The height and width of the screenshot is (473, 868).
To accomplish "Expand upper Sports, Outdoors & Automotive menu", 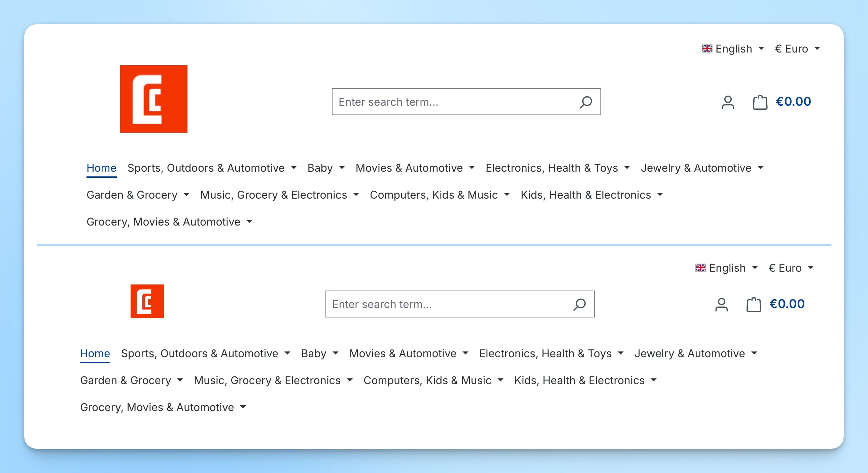I will (x=212, y=168).
